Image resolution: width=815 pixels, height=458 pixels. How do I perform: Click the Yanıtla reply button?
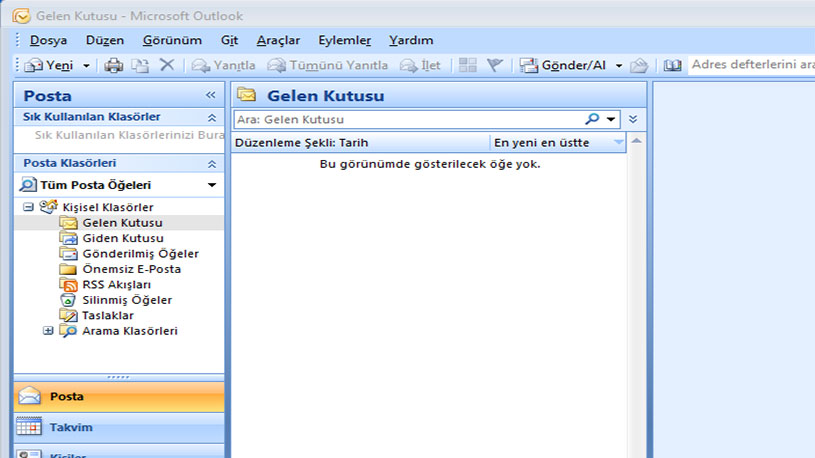(224, 66)
